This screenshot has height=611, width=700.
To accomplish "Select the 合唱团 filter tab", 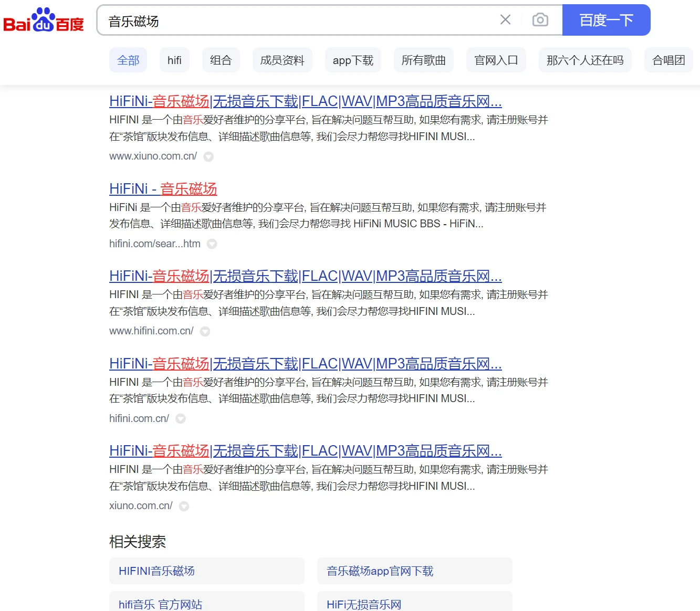I will point(668,60).
